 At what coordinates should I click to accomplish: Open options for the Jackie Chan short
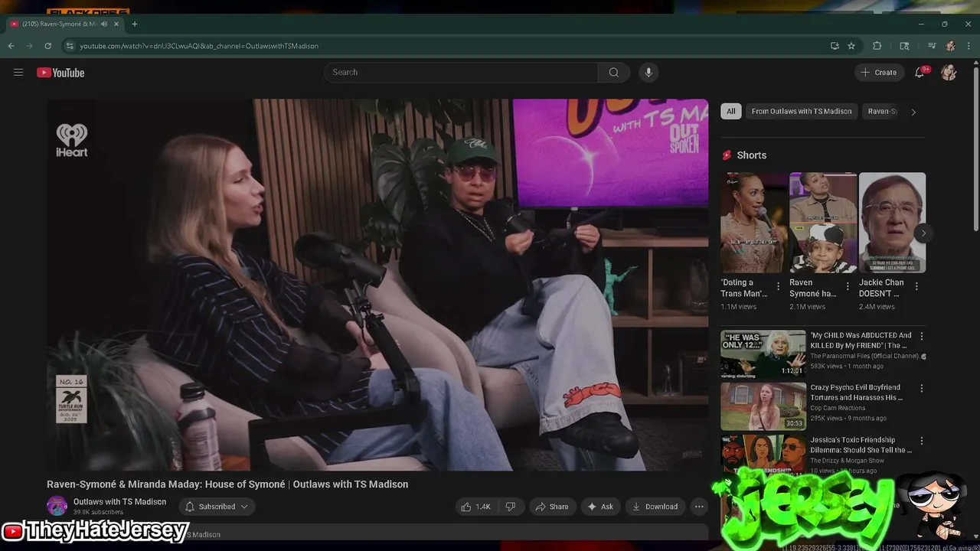[x=916, y=286]
